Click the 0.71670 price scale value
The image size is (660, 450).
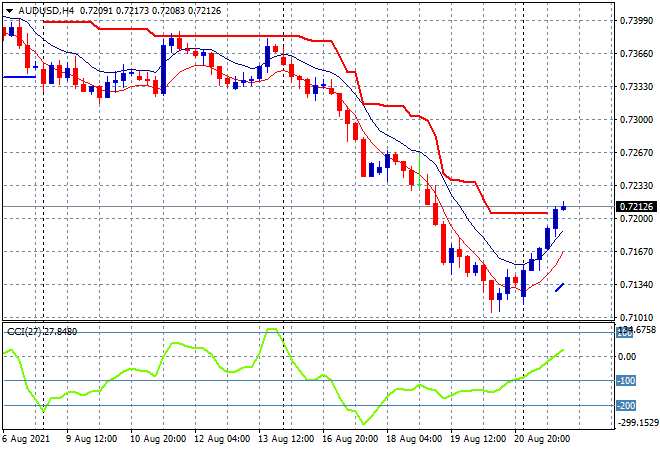click(x=636, y=252)
